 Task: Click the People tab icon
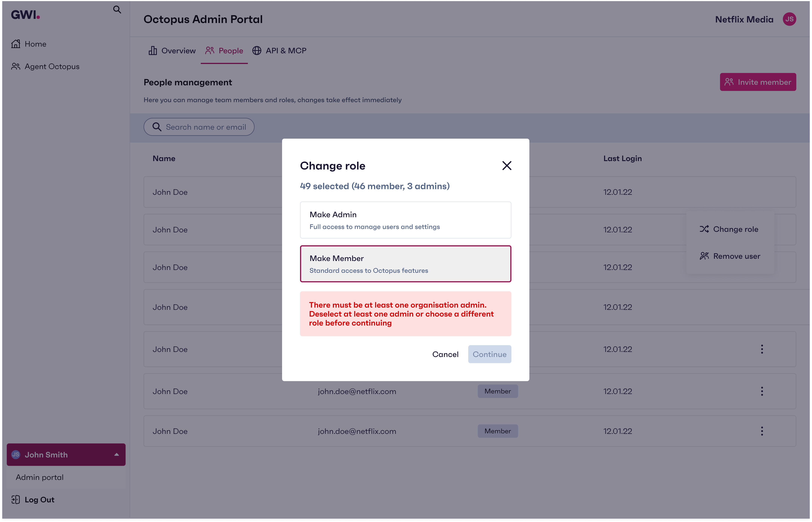(210, 51)
